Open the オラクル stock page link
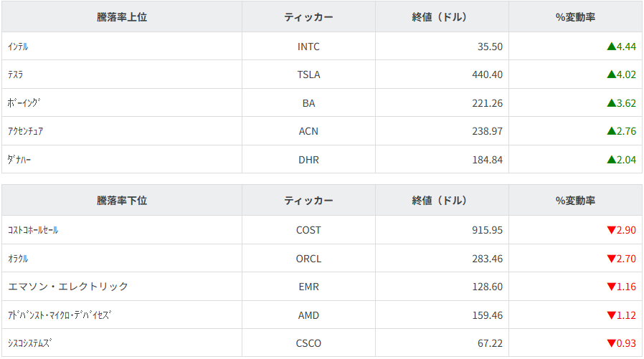 (18, 259)
